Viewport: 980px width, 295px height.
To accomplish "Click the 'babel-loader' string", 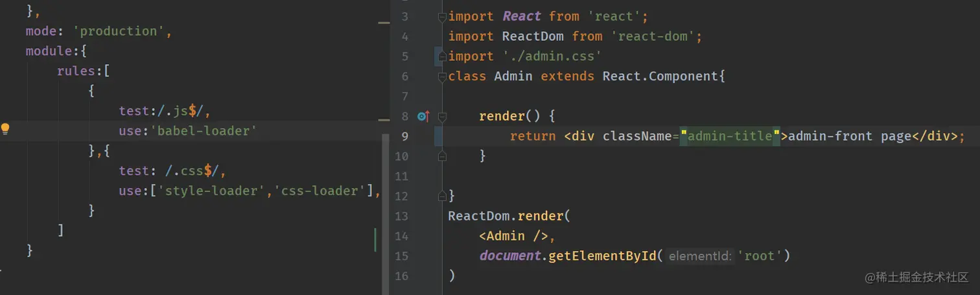I will (204, 131).
